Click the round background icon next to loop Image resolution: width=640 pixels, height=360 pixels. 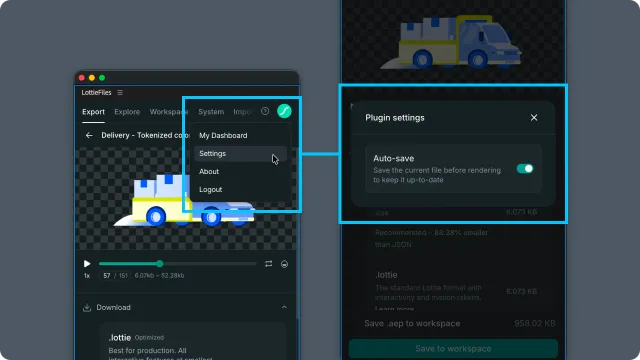point(284,264)
